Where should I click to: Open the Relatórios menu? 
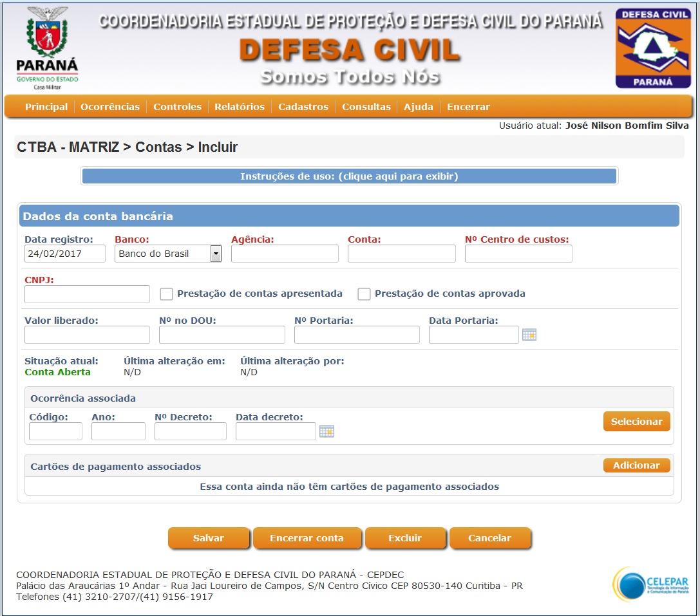[x=240, y=107]
